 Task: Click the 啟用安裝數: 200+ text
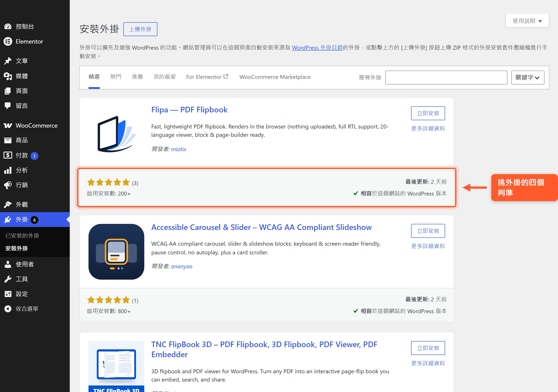tap(109, 194)
